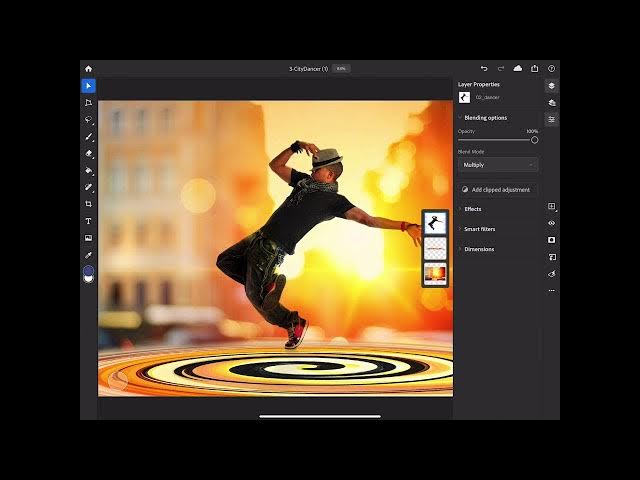Select the Eyedropper tool

point(88,255)
